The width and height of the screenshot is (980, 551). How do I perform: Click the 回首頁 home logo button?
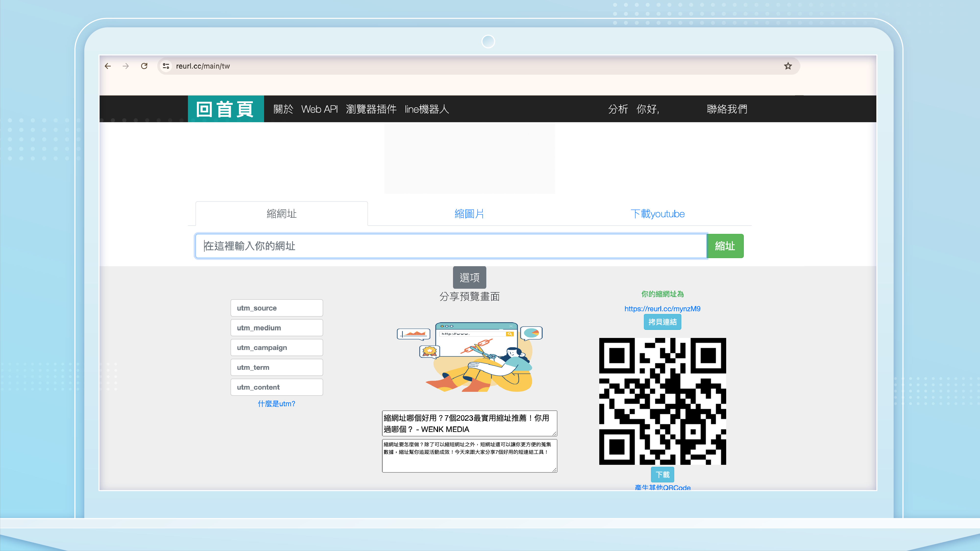225,109
